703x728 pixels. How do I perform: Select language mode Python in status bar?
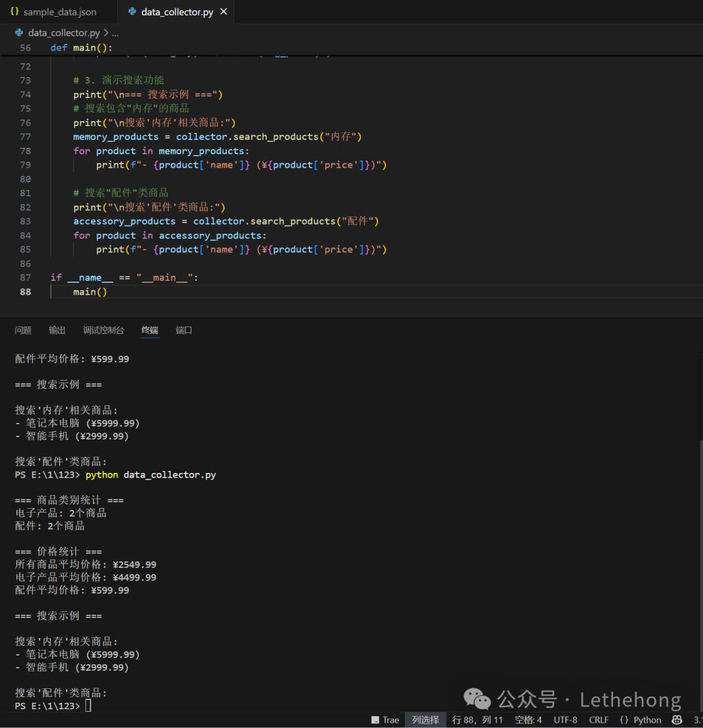[x=647, y=720]
